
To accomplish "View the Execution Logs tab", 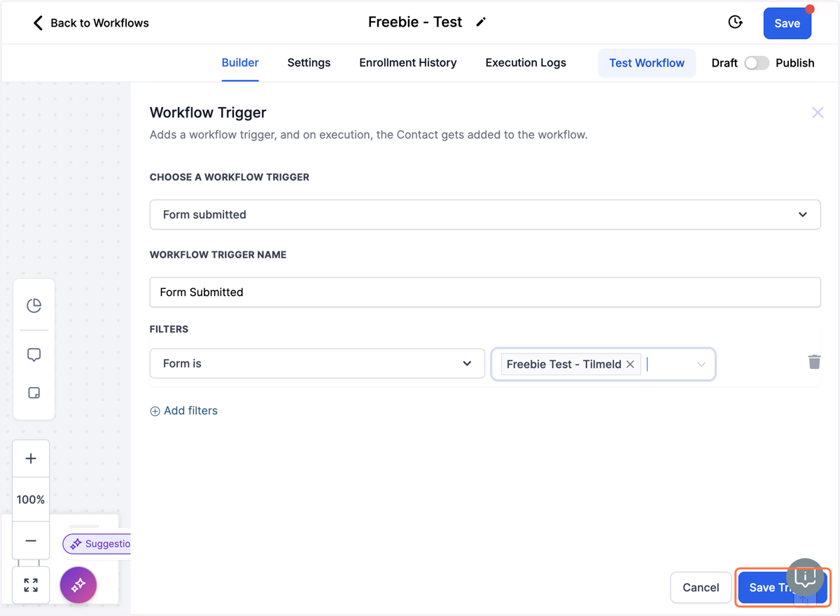I will (526, 62).
